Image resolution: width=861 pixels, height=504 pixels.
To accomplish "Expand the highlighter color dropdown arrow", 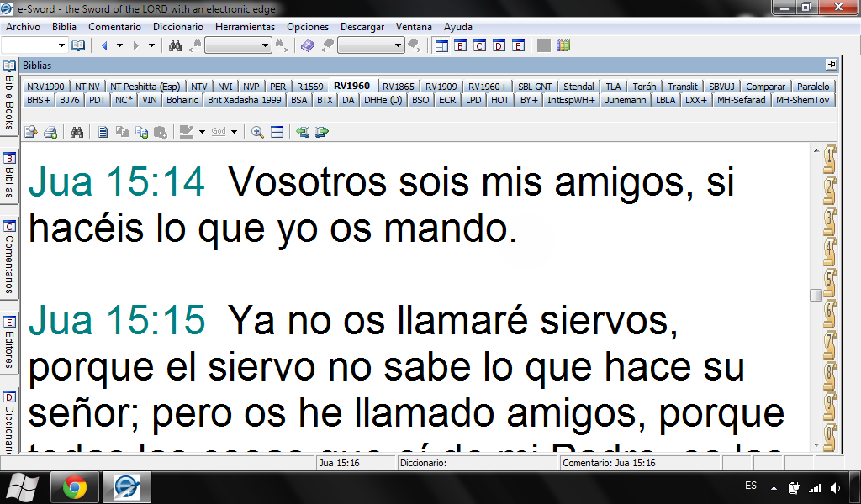I will coord(202,132).
